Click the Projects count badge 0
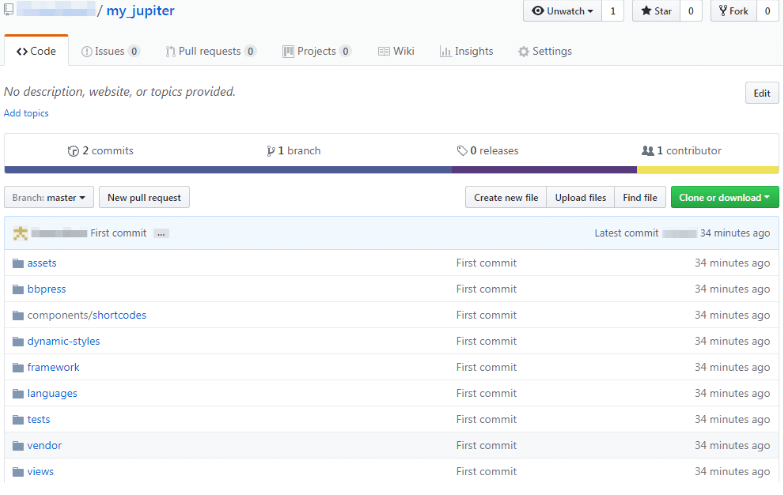 [x=345, y=51]
